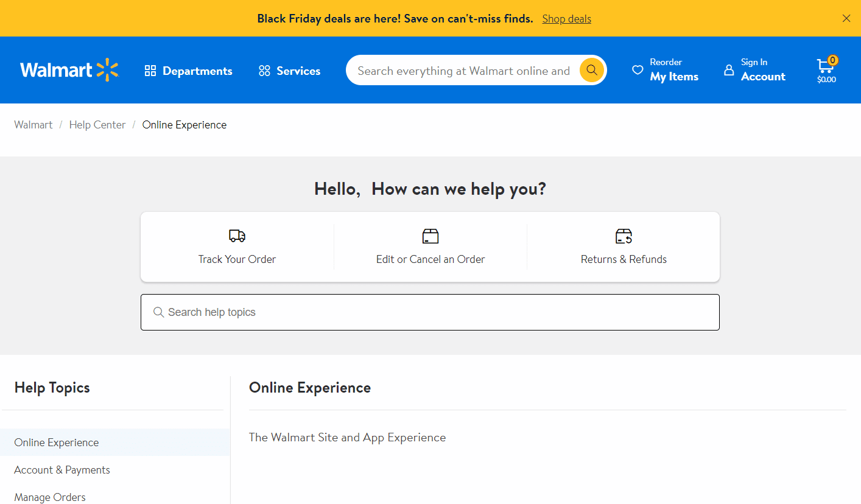Screen dimensions: 861x504
Task: Click the Account person icon
Action: click(729, 70)
